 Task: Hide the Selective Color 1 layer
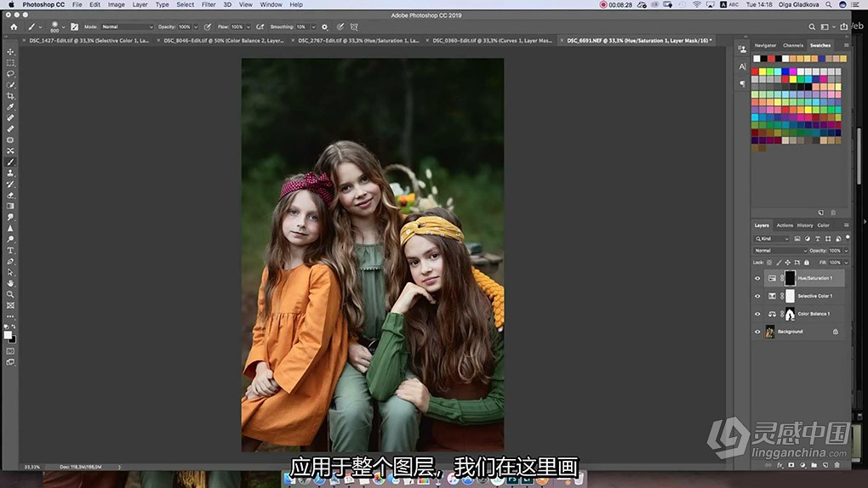pyautogui.click(x=758, y=296)
